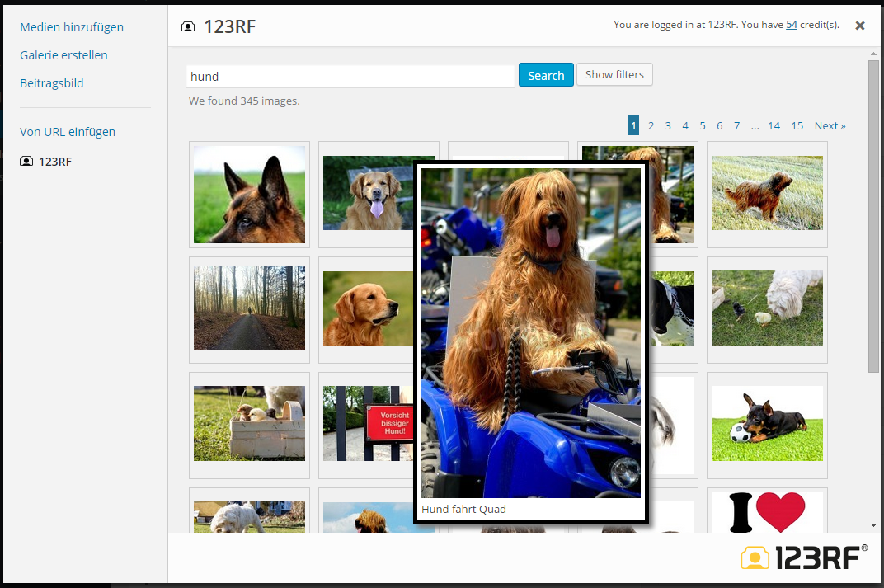Screen dimensions: 884x588
Task: Click the Search button
Action: coord(546,75)
